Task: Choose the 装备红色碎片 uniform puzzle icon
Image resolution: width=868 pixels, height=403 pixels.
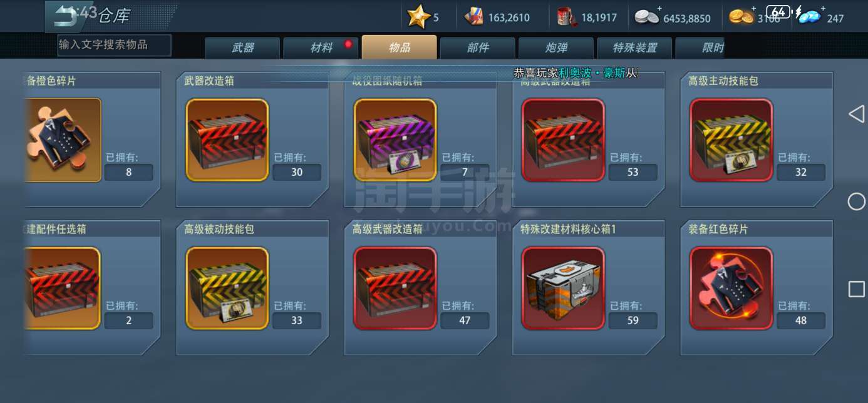Action: click(x=731, y=288)
